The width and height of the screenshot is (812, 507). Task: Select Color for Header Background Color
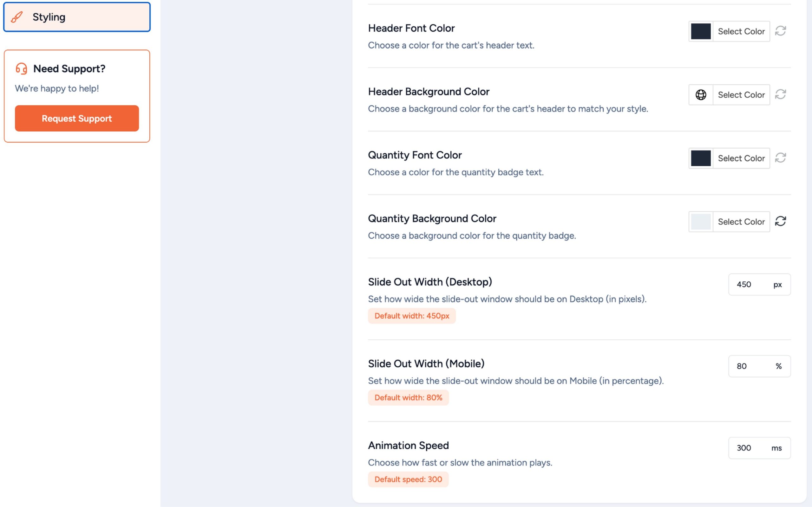741,95
